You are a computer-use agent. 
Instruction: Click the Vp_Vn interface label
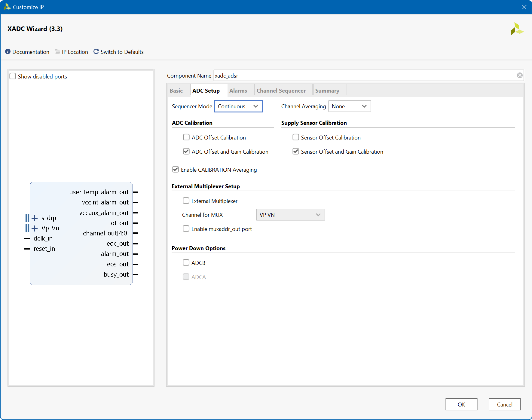(50, 228)
